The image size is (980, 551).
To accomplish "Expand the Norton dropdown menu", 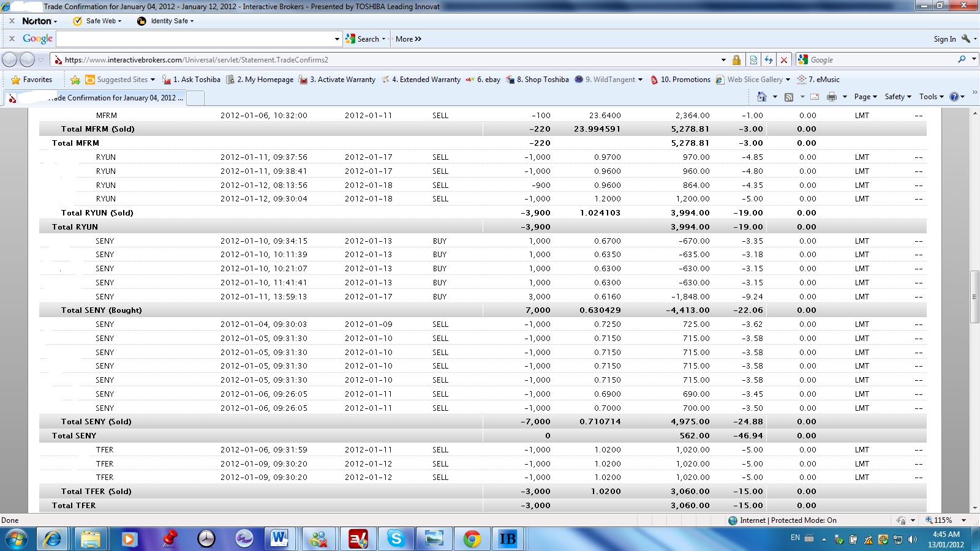I will coord(40,21).
